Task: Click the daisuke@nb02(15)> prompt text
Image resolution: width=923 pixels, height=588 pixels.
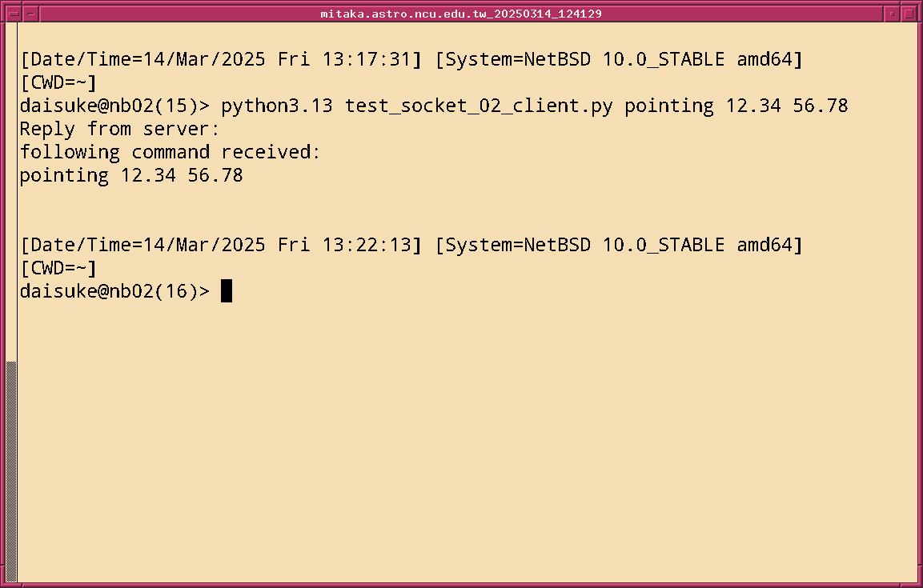Action: click(x=115, y=106)
